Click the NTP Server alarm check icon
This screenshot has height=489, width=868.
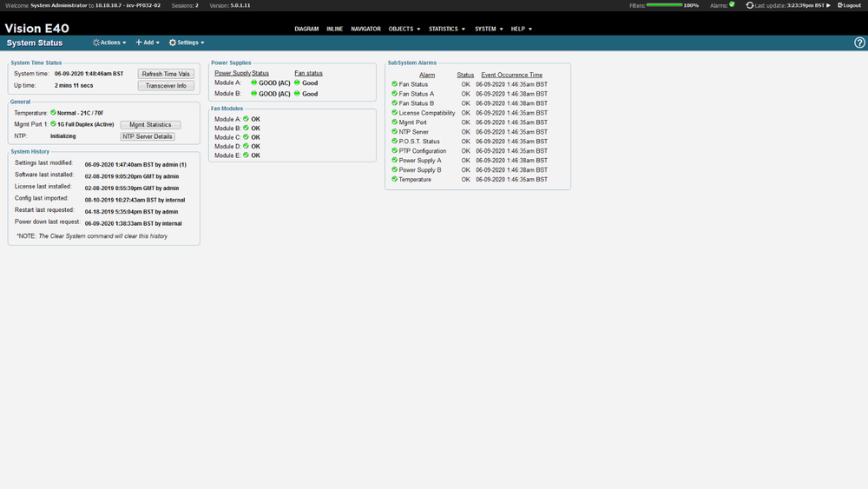pos(395,132)
